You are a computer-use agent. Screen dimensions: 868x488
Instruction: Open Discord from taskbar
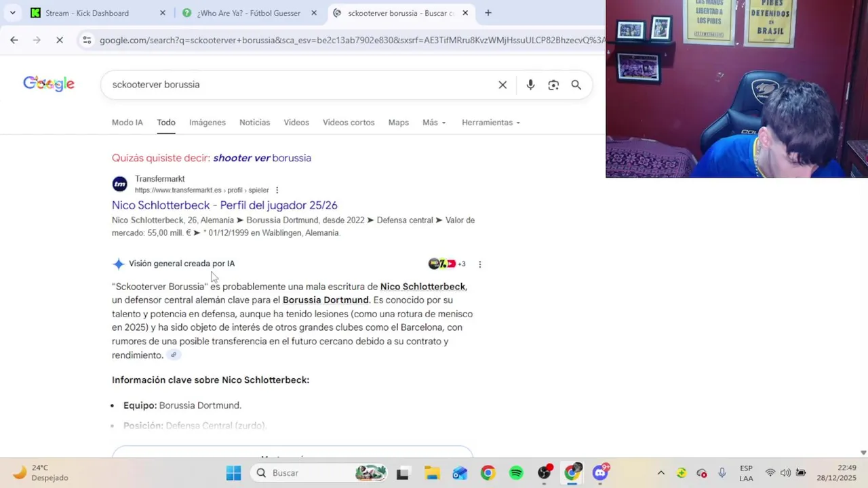pyautogui.click(x=601, y=473)
